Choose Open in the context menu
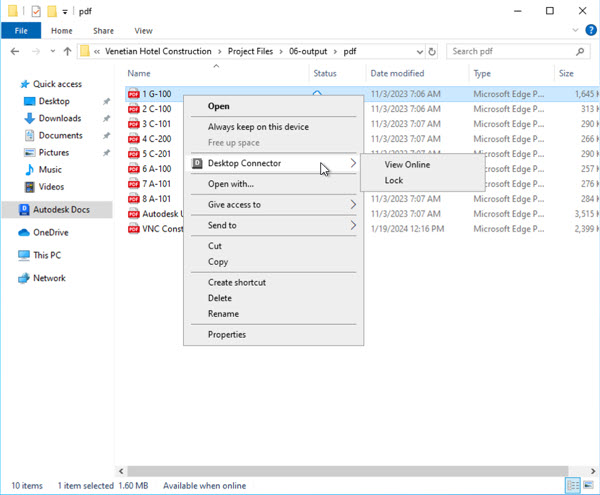This screenshot has height=495, width=600. [218, 106]
